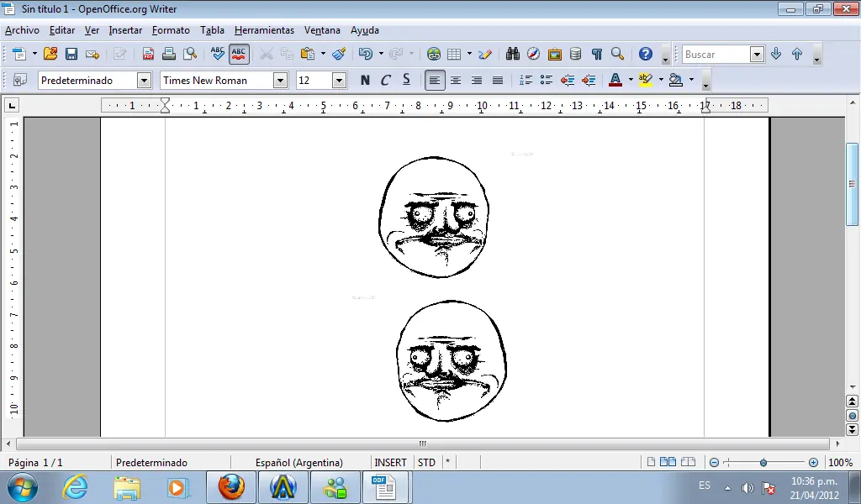Show draw functions pencil icon

485,54
